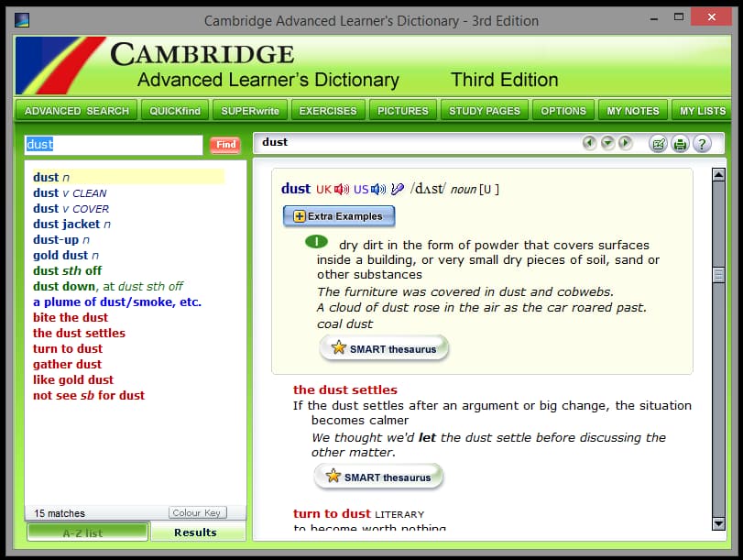This screenshot has height=560, width=743.
Task: Select 'turn to dust' in results list
Action: click(x=67, y=349)
